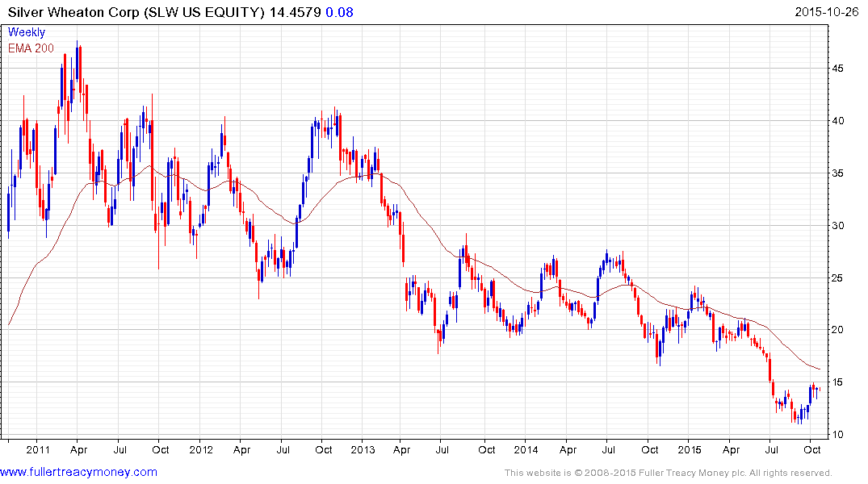Viewport: 868px width, 484px height.
Task: Click the 10 price axis label
Action: coord(837,434)
